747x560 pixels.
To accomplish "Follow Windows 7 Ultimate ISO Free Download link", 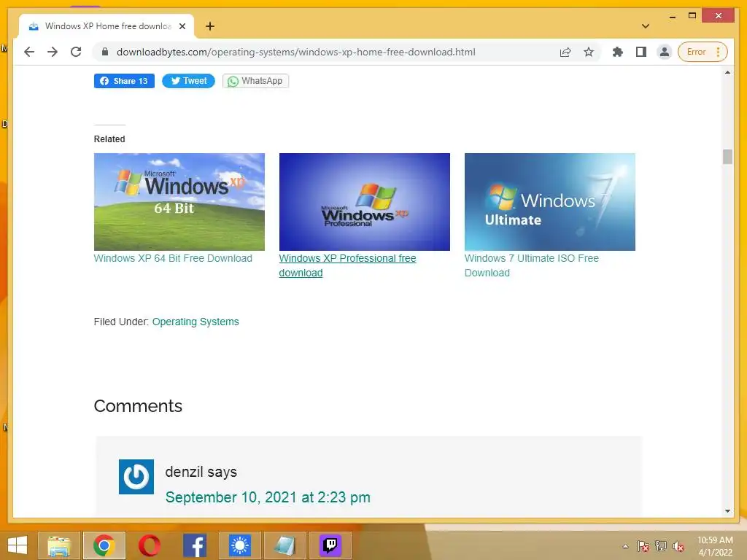I will (532, 265).
